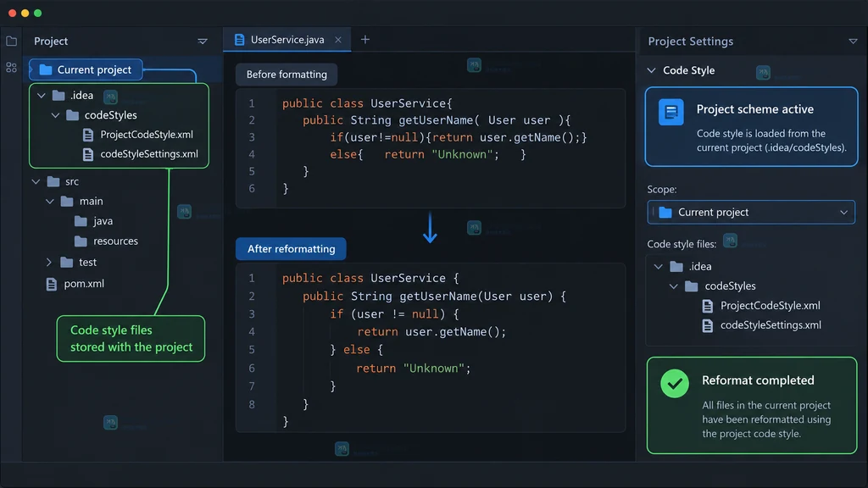Viewport: 868px width, 488px height.
Task: Click the java folder icon
Action: pyautogui.click(x=81, y=221)
